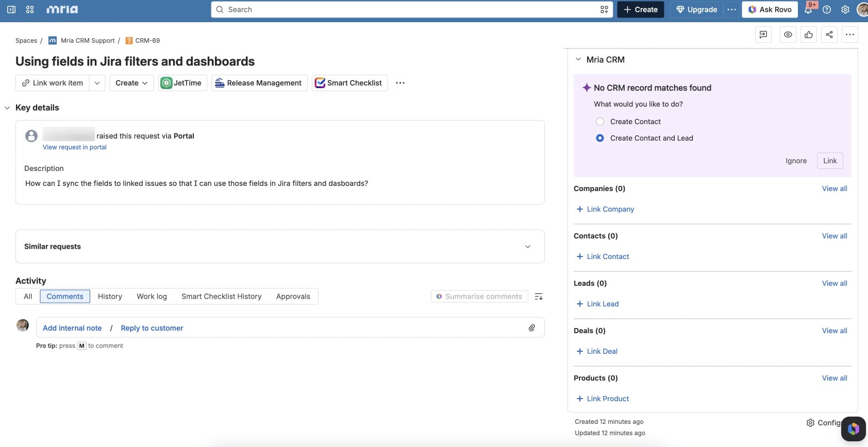
Task: Open user profile avatar
Action: [x=862, y=9]
